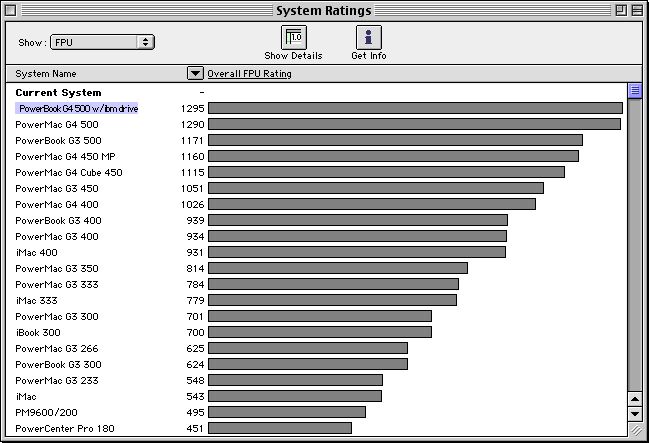Select the PowerBook G3 400 row
Viewport: 649px width, 443px height.
click(x=317, y=221)
